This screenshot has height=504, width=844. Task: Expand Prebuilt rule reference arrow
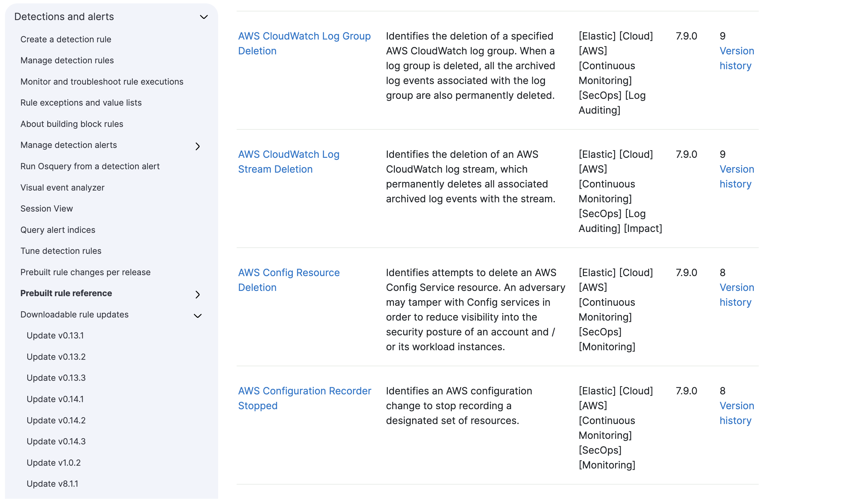(198, 294)
